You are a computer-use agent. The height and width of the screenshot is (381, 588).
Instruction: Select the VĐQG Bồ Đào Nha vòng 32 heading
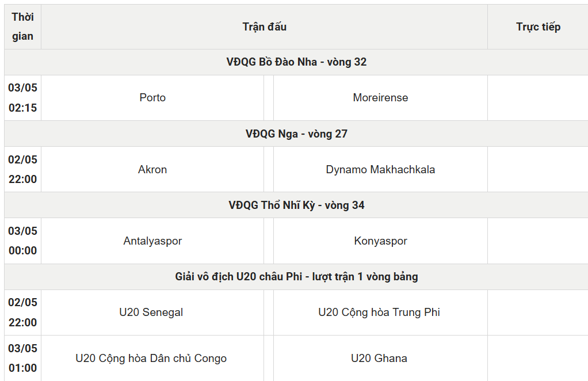pos(296,62)
